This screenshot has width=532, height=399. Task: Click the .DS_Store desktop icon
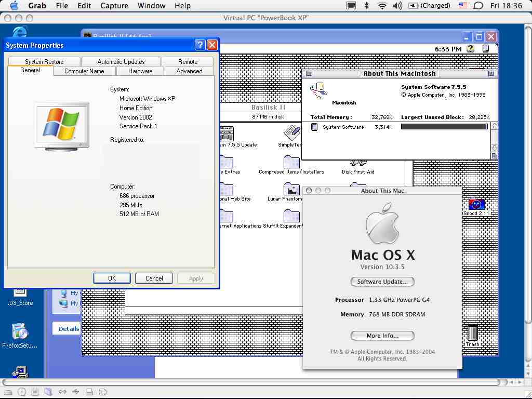pos(19,294)
